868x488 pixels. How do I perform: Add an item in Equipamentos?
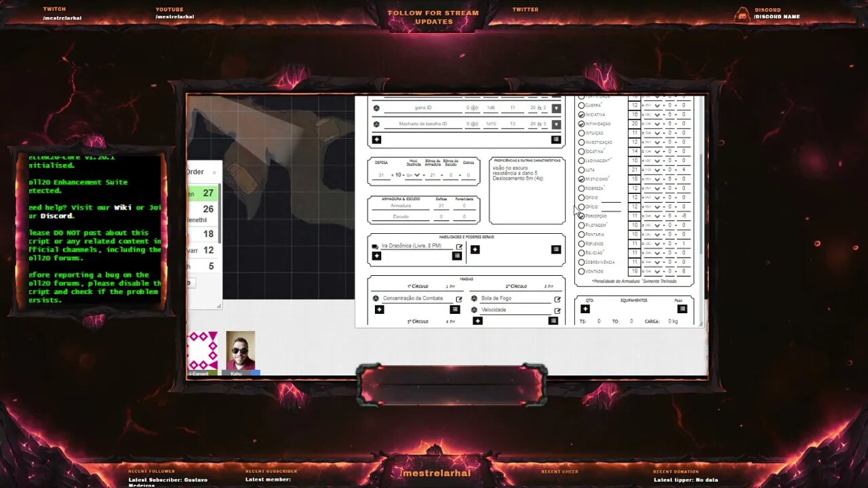tap(585, 309)
